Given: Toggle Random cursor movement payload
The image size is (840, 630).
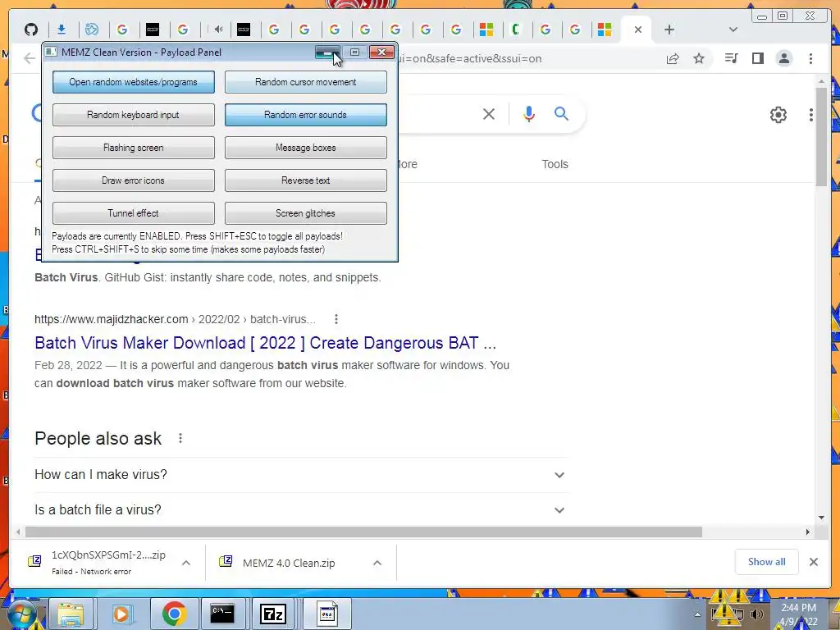Looking at the screenshot, I should pyautogui.click(x=305, y=82).
